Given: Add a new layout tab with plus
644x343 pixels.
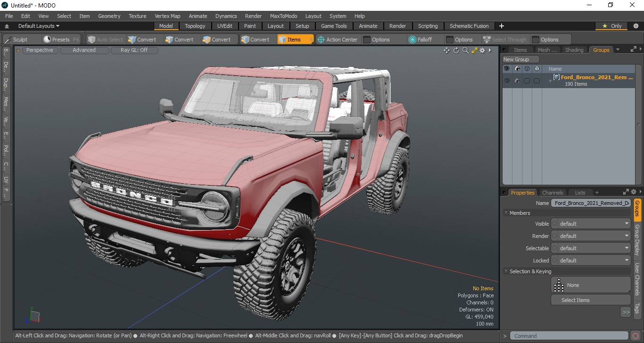Looking at the screenshot, I should (x=502, y=26).
